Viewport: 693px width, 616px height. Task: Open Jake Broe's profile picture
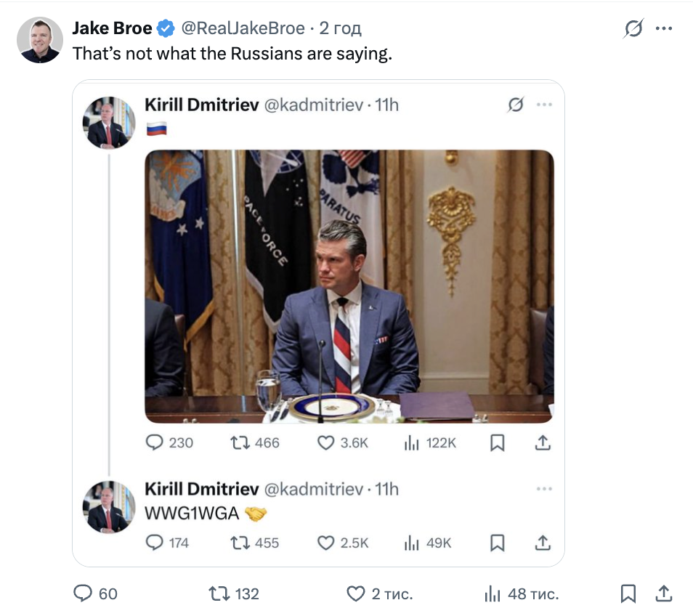coord(38,40)
